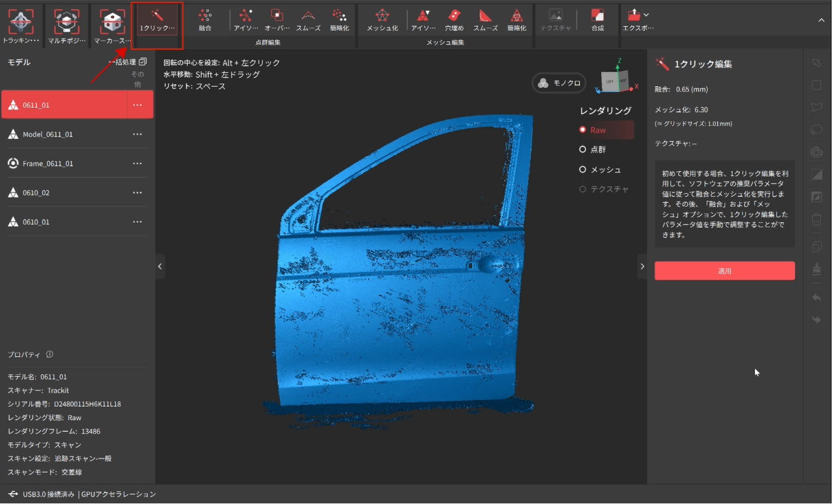Viewport: 832px width, 504px height.
Task: Click the 合成 merge tool icon
Action: [x=597, y=19]
